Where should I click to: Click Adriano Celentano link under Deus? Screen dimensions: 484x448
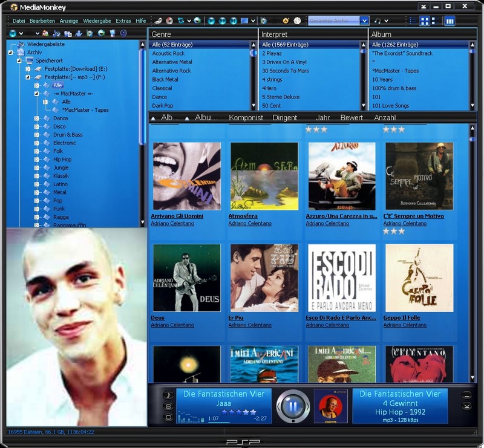click(172, 325)
